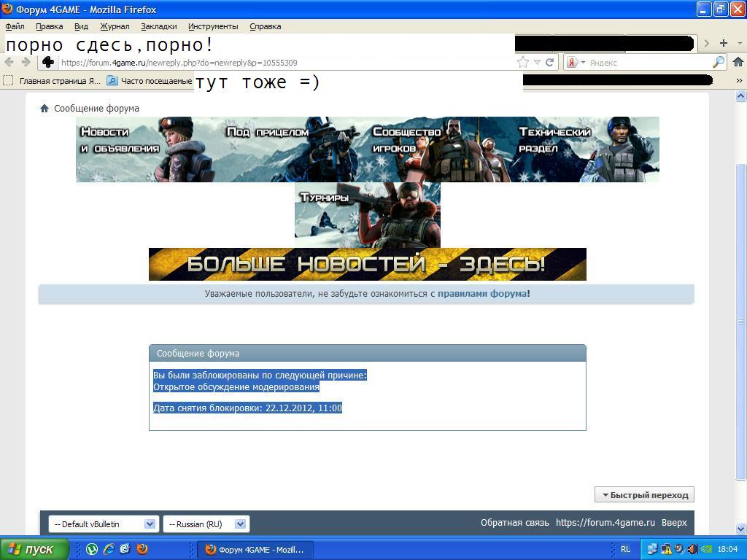This screenshot has width=747, height=560.
Task: Open the address bar history dropdown arrow
Action: coord(537,63)
